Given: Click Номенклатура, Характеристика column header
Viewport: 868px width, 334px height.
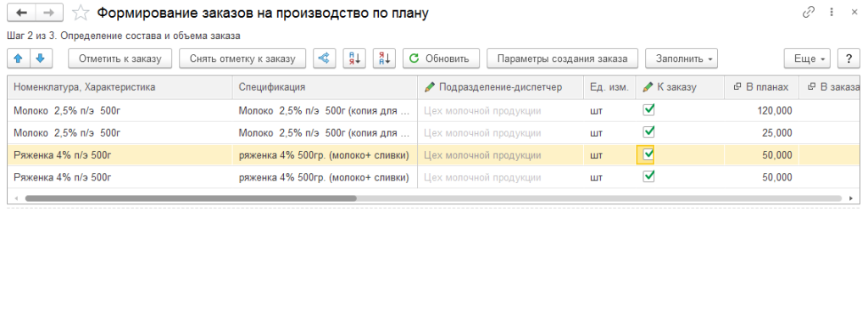Looking at the screenshot, I should tap(120, 87).
